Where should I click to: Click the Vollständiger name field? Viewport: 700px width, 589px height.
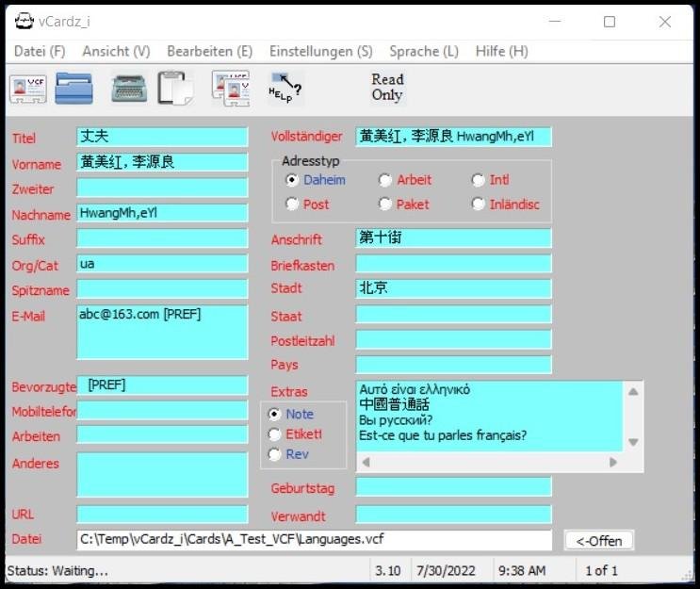453,137
